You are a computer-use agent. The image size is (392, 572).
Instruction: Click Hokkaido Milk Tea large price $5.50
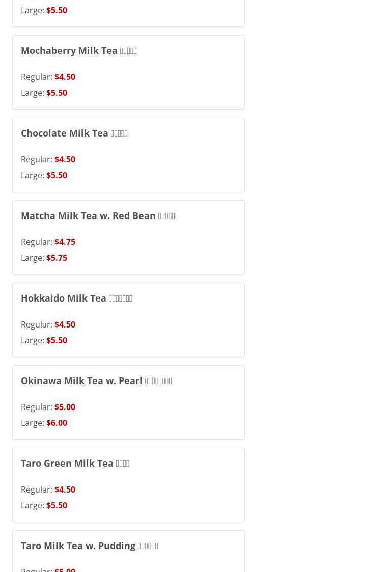point(57,341)
